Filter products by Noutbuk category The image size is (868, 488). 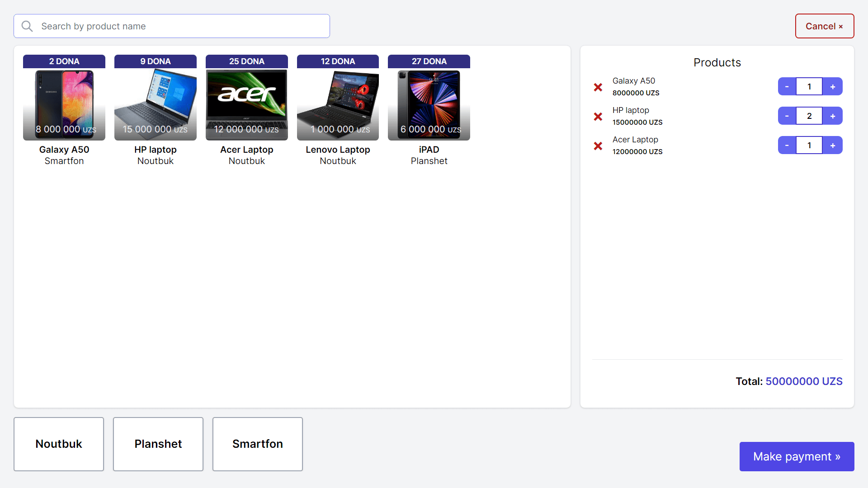pos(59,444)
